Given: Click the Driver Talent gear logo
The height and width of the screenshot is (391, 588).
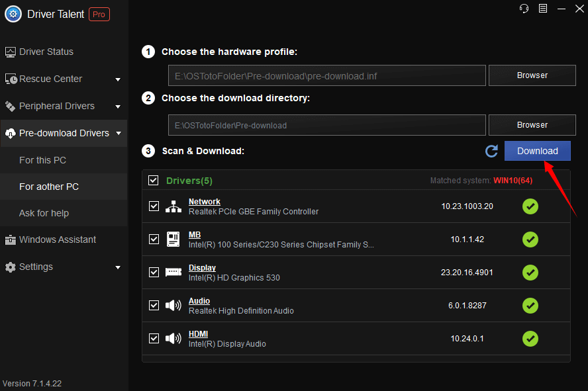Looking at the screenshot, I should [13, 15].
